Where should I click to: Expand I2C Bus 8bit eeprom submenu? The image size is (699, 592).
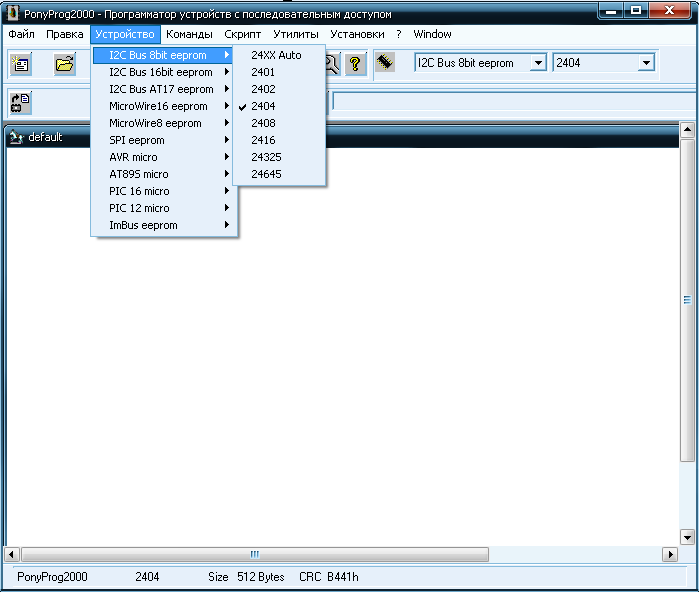tap(163, 55)
